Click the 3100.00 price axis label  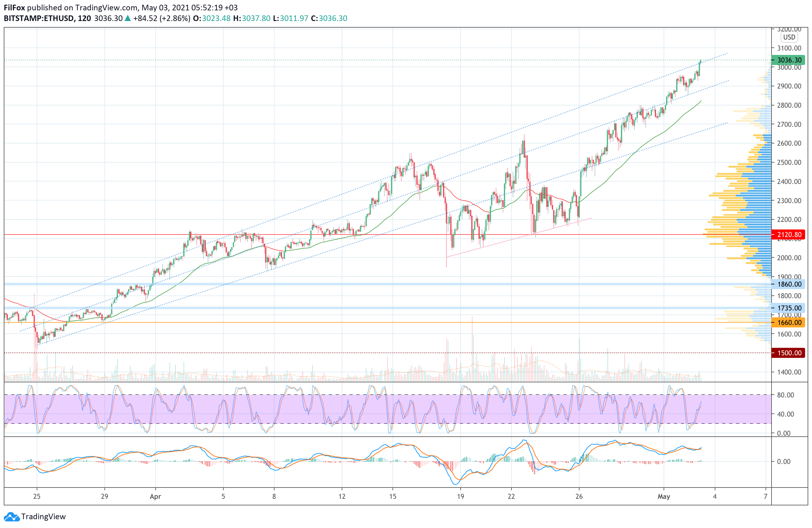[789, 48]
